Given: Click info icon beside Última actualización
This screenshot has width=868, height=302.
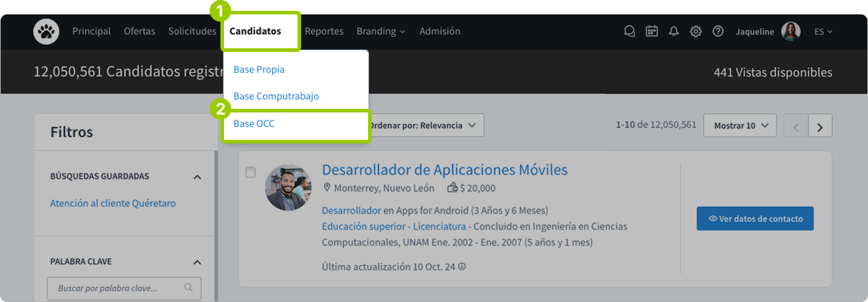Looking at the screenshot, I should (462, 267).
